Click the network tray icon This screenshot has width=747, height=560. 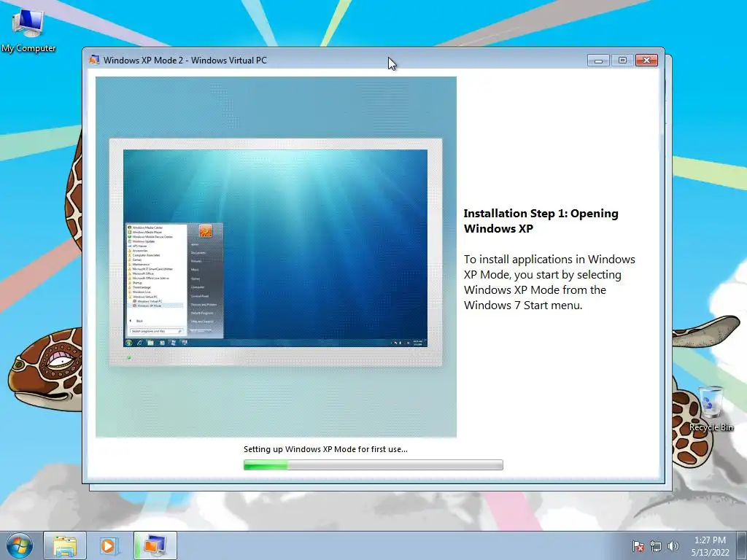656,546
